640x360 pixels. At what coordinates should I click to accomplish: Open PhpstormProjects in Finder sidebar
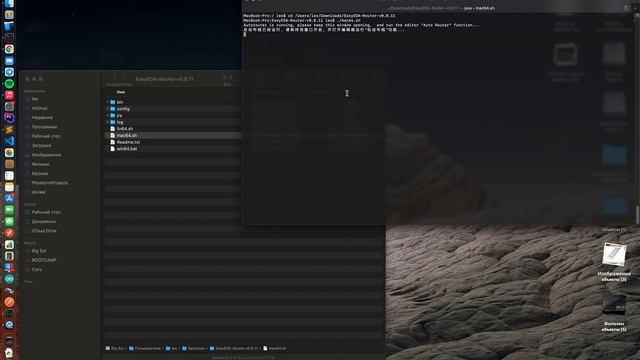50,183
